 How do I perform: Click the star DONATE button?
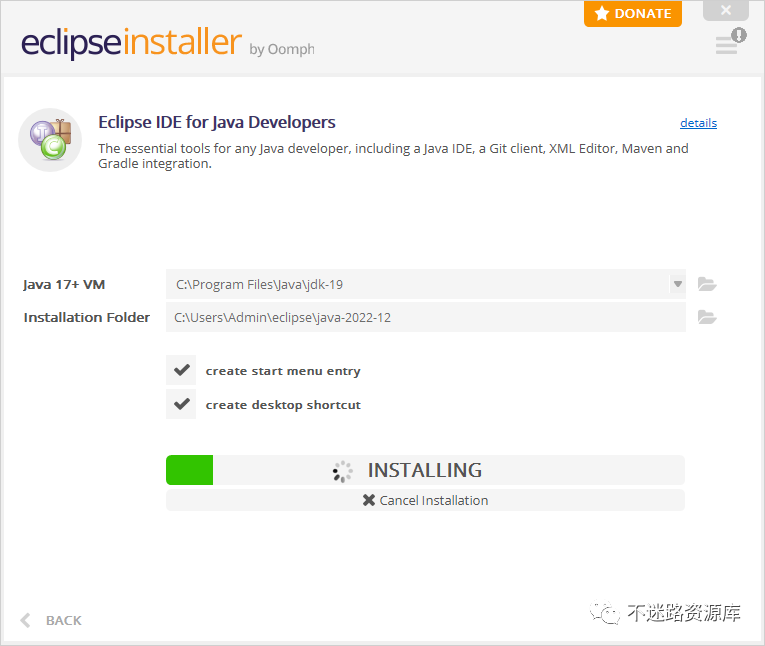pos(633,14)
